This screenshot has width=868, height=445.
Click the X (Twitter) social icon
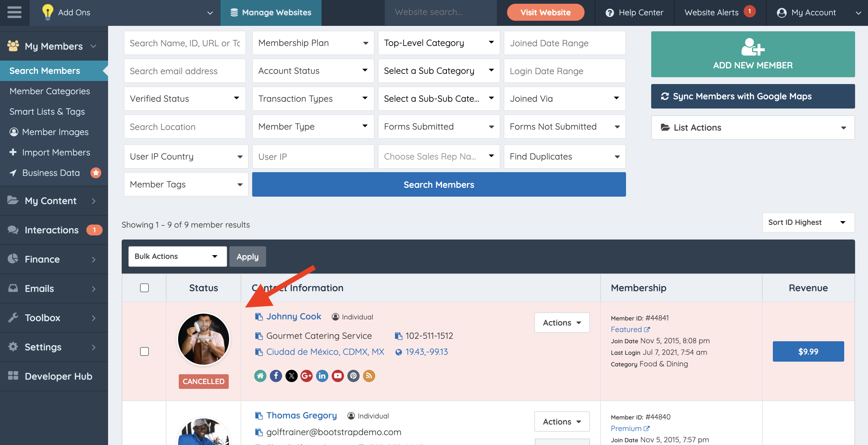coord(291,376)
